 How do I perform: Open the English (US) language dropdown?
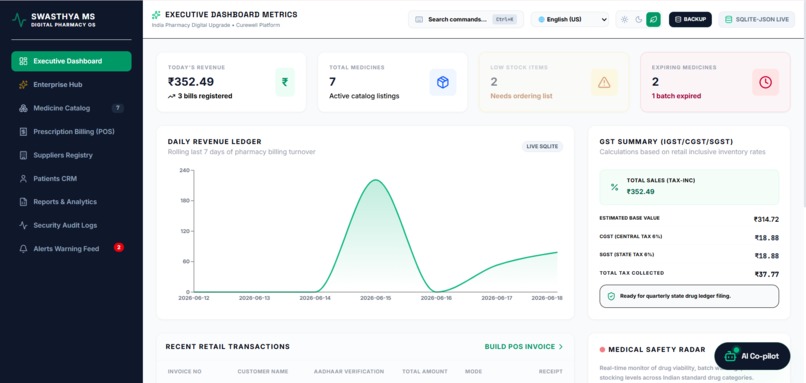[x=570, y=20]
